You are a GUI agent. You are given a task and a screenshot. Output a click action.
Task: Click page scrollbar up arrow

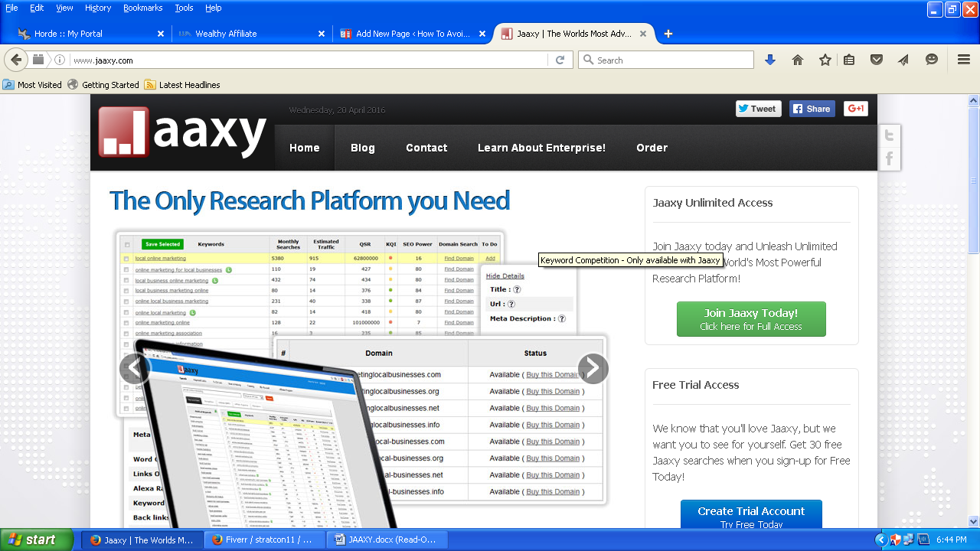click(x=974, y=100)
